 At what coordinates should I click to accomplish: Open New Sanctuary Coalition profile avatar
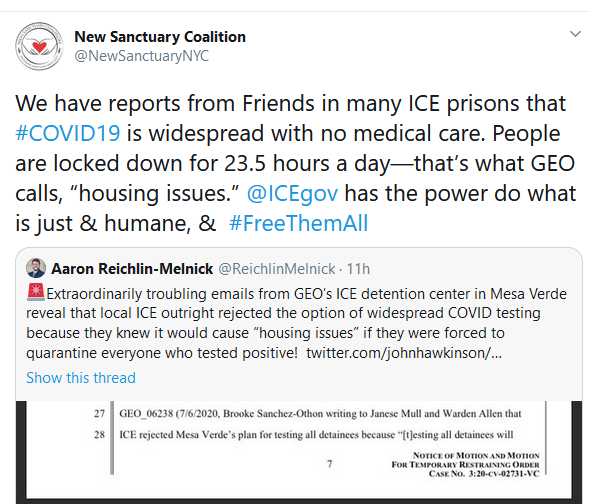pyautogui.click(x=39, y=46)
